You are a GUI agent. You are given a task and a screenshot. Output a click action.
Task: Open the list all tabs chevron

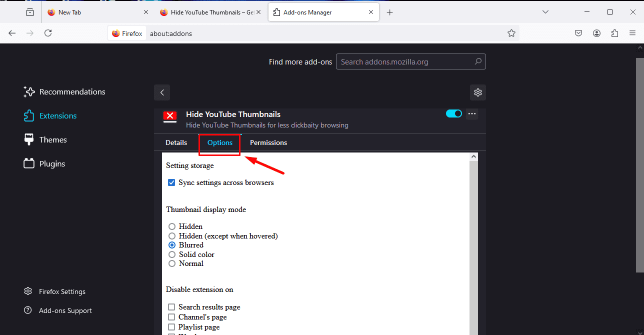point(545,12)
